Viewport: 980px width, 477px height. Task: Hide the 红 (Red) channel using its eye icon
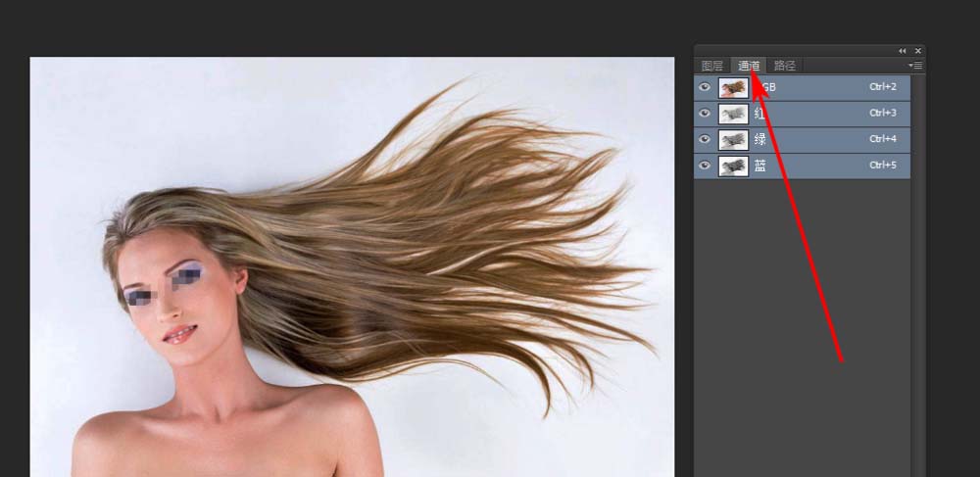[704, 114]
